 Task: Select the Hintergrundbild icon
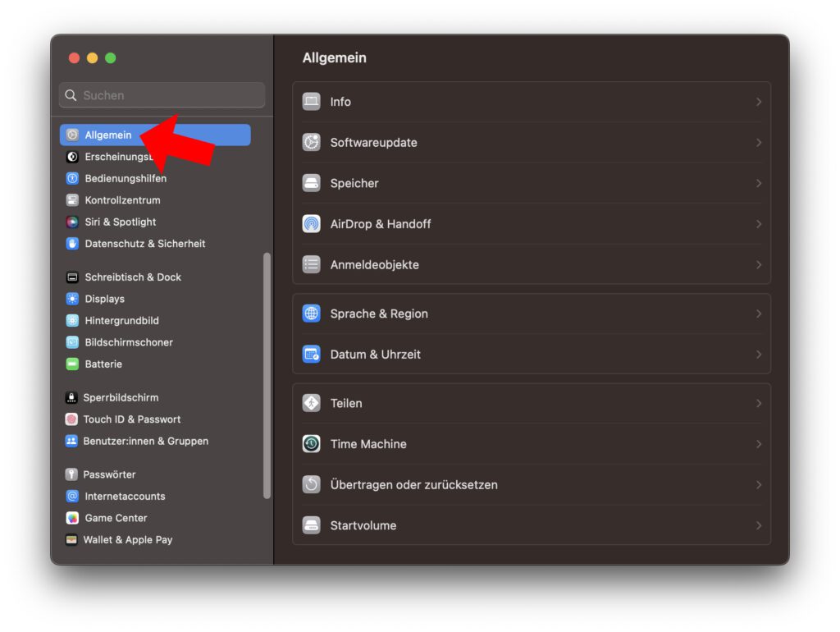point(71,320)
